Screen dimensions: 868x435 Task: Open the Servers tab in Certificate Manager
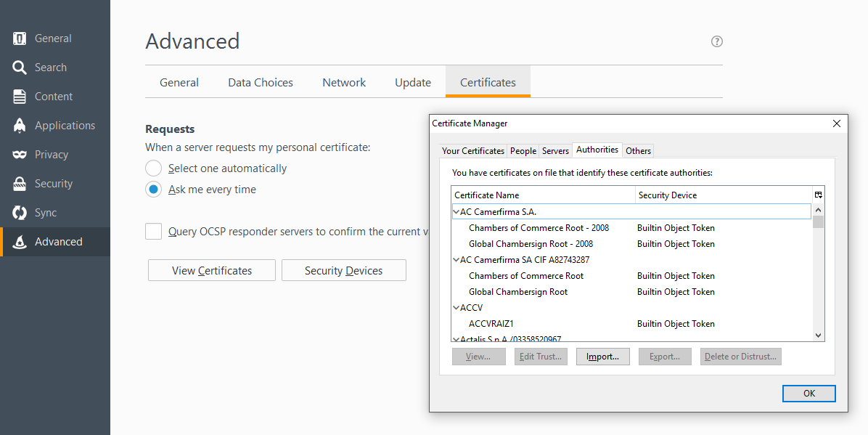click(x=555, y=151)
